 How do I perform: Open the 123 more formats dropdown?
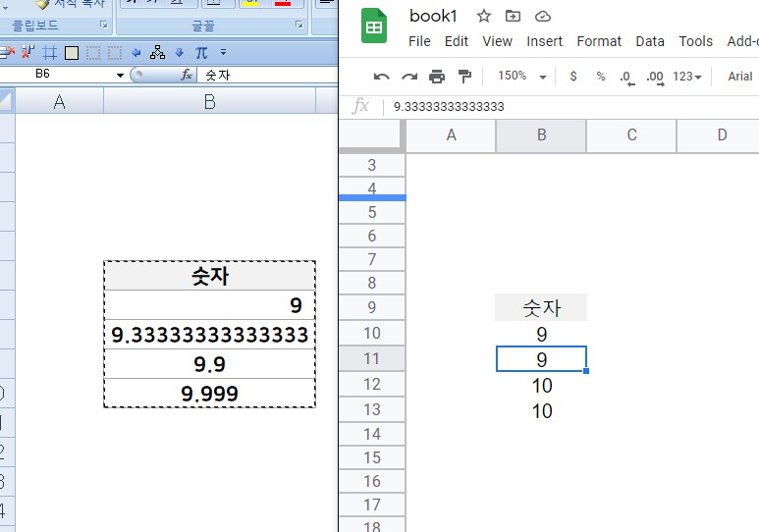pos(687,77)
